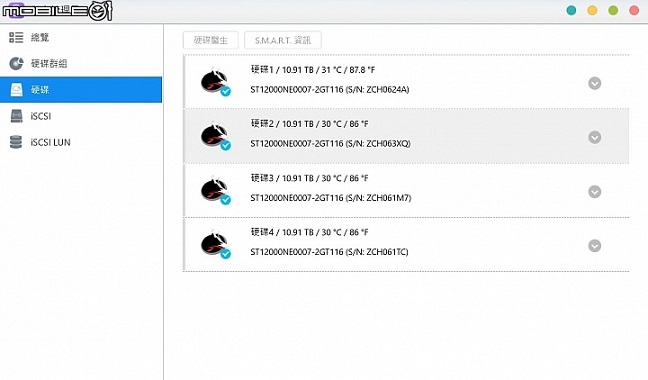Screen dimensions: 648x380
Task: Expand details for 硬碟2 row
Action: [x=594, y=138]
